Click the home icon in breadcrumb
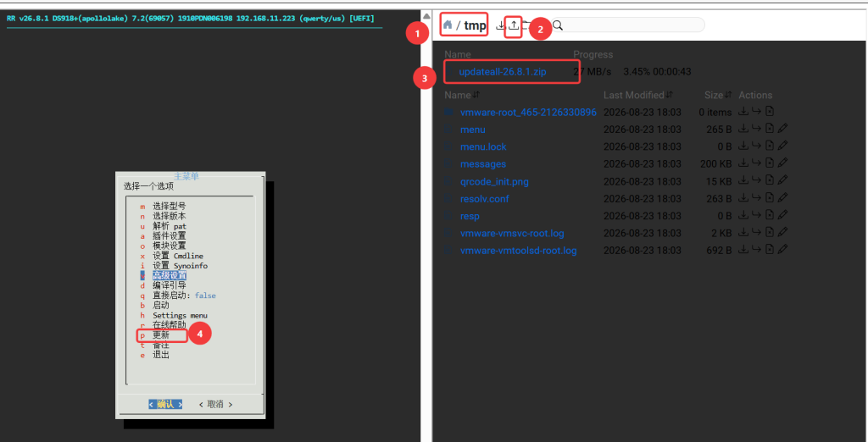Image resolution: width=868 pixels, height=442 pixels. (x=448, y=25)
